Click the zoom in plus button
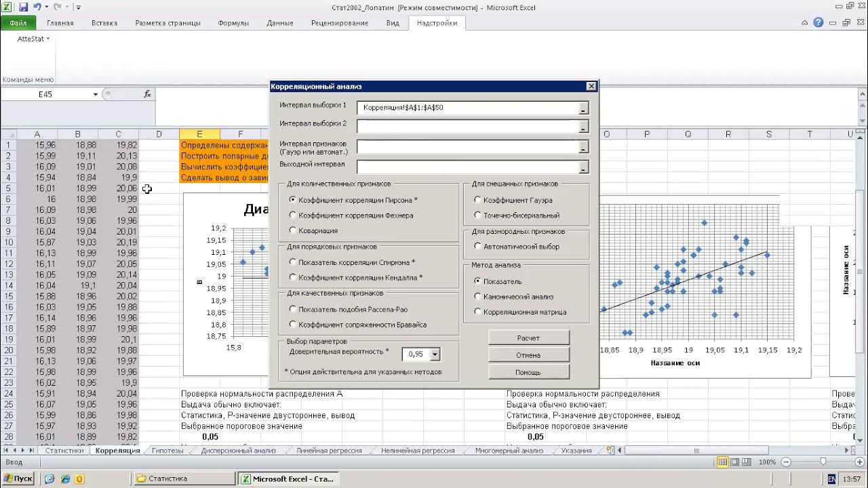Viewport: 868px width, 488px height. tap(860, 462)
